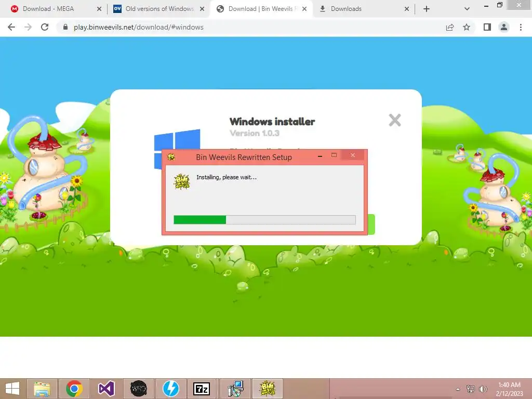Toggle the browser side panel

[x=487, y=27]
